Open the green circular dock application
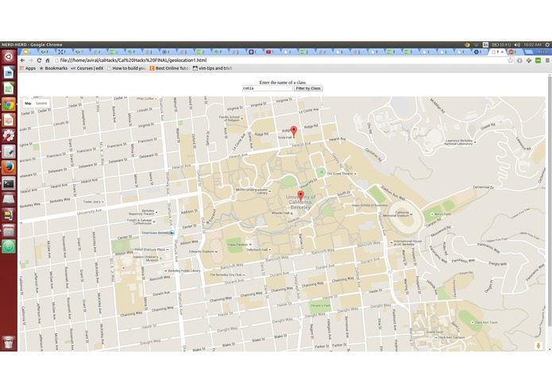 (9, 247)
